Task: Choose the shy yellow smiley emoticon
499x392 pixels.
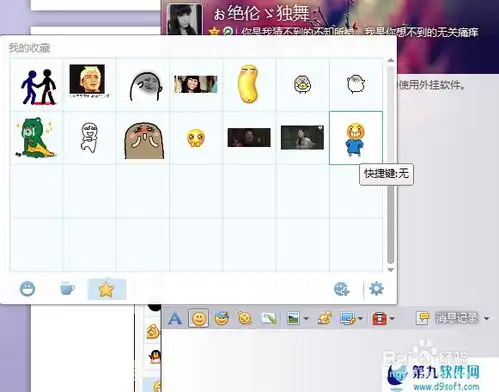Action: 196,138
